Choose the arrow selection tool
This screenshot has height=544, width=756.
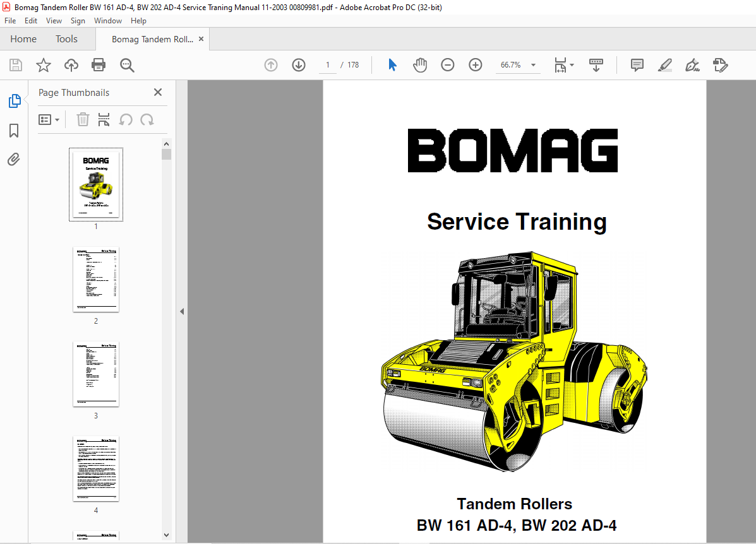(x=392, y=65)
